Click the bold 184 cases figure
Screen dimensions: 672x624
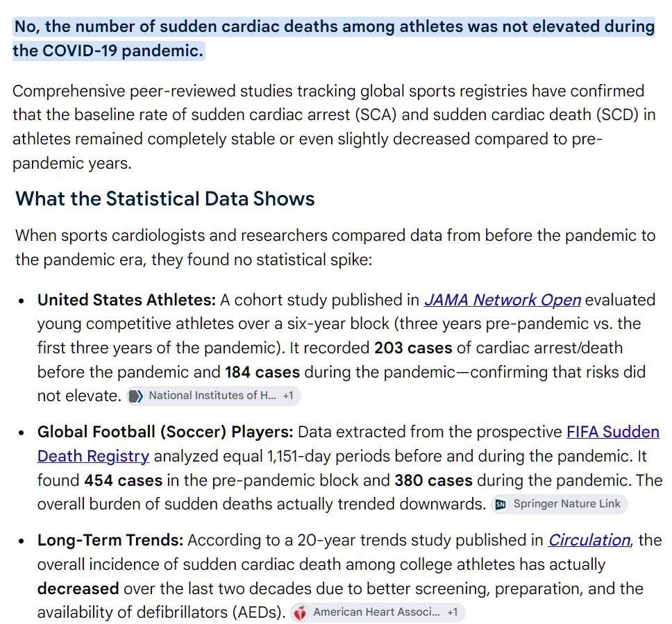pos(262,372)
